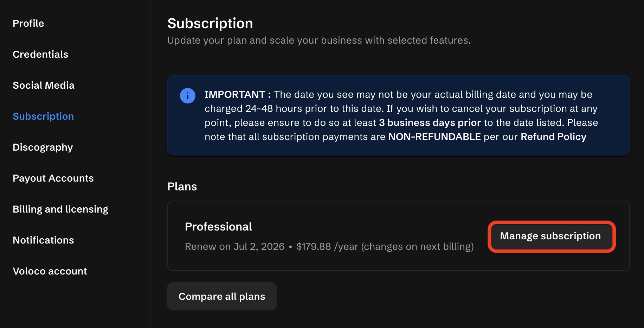Open the Profile settings page

pos(28,24)
